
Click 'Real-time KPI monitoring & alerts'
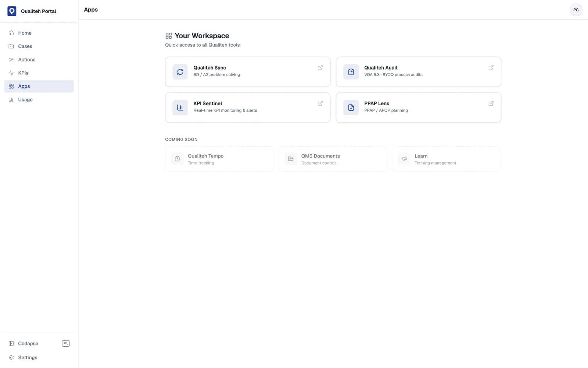tap(225, 110)
